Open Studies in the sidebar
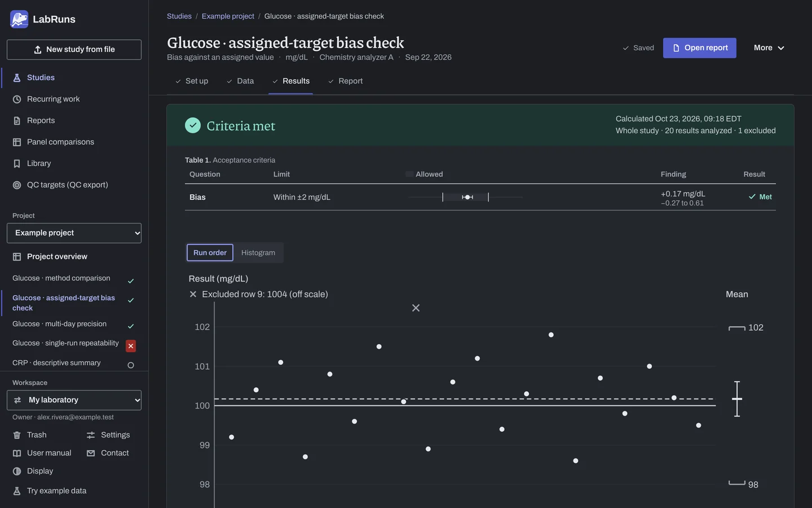 pyautogui.click(x=41, y=77)
